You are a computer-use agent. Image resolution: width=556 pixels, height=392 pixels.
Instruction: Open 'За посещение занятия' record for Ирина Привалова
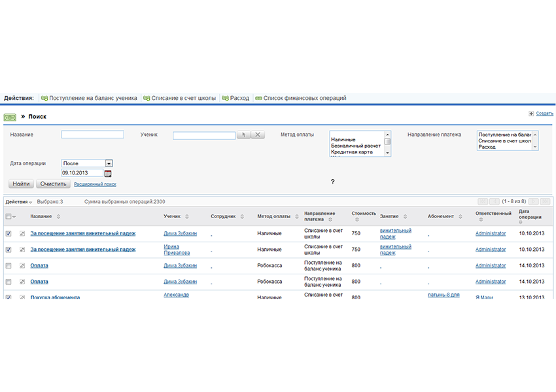[83, 250]
